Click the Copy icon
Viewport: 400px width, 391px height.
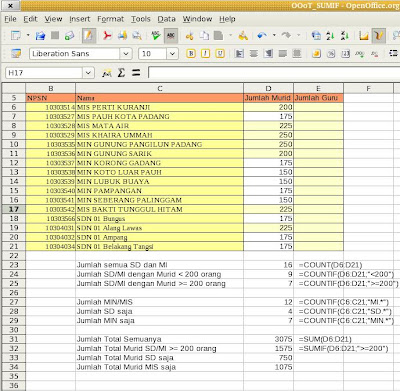[x=204, y=35]
